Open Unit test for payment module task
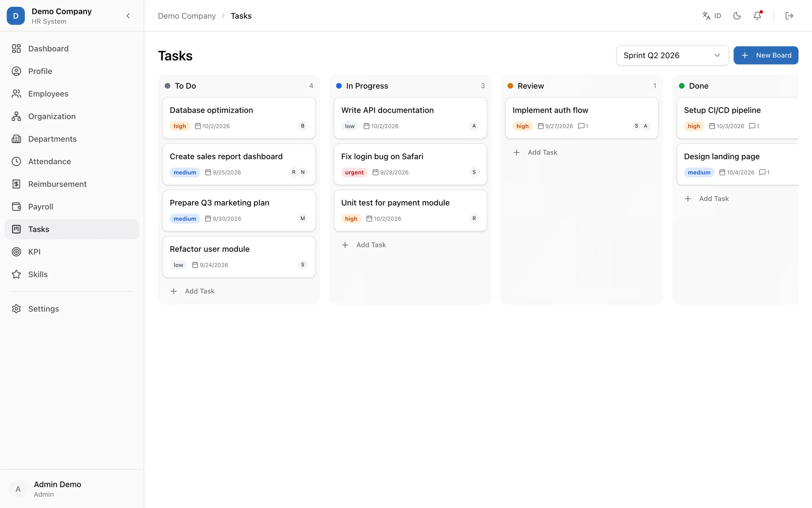This screenshot has height=508, width=812. click(x=410, y=211)
